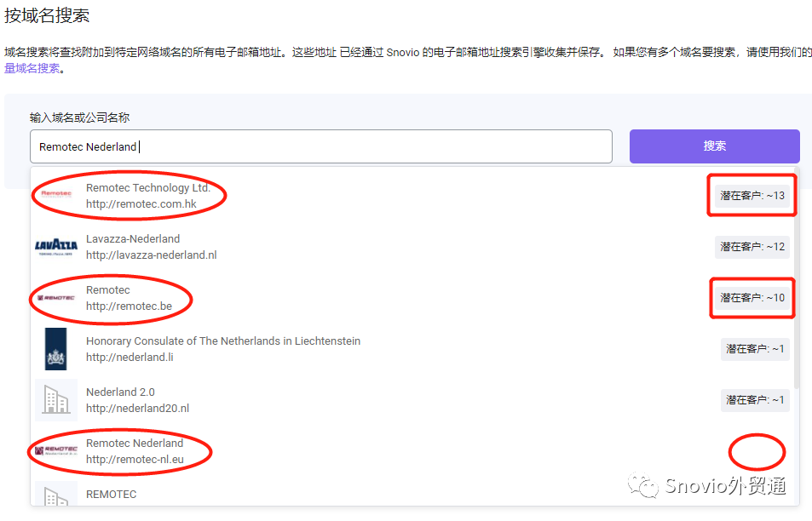This screenshot has height=521, width=812.
Task: Click the REMOTEC building placeholder icon
Action: click(x=56, y=494)
